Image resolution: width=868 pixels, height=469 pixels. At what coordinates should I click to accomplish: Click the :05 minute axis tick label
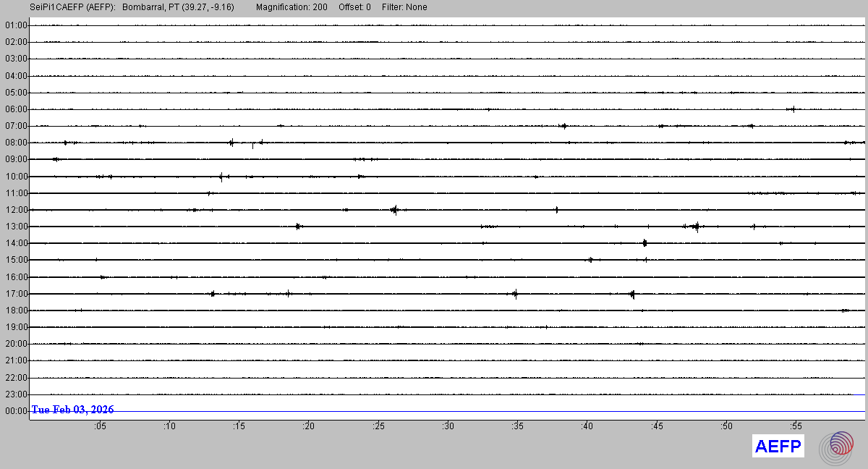(x=100, y=426)
